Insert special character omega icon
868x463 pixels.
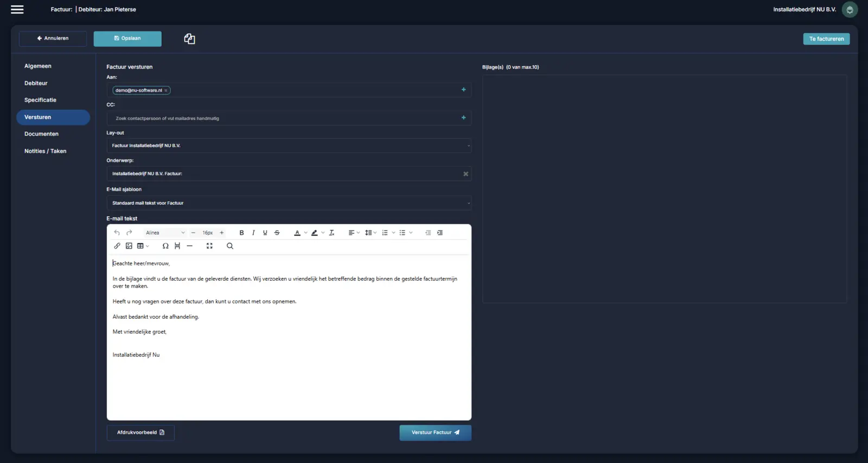(165, 246)
